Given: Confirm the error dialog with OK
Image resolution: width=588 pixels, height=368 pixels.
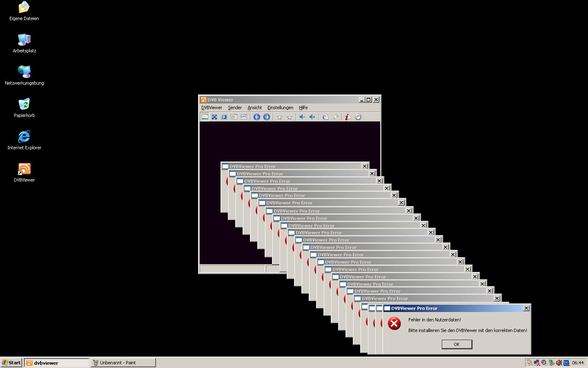Looking at the screenshot, I should pos(457,344).
